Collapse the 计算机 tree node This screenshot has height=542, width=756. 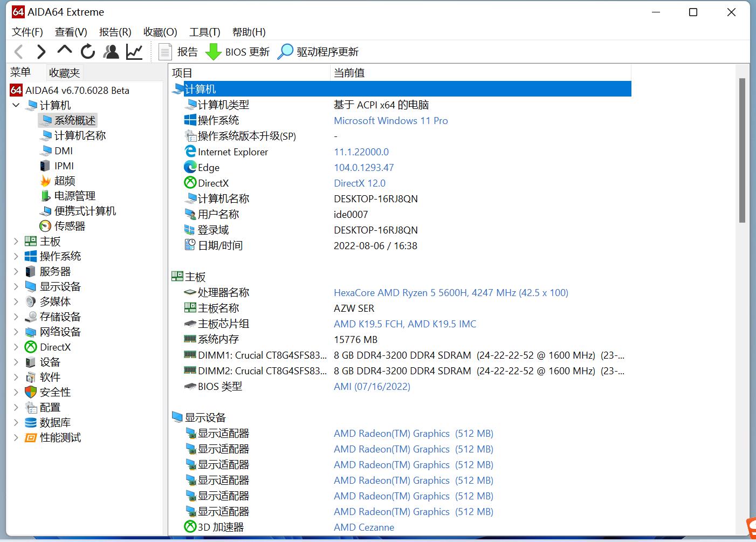pyautogui.click(x=16, y=105)
